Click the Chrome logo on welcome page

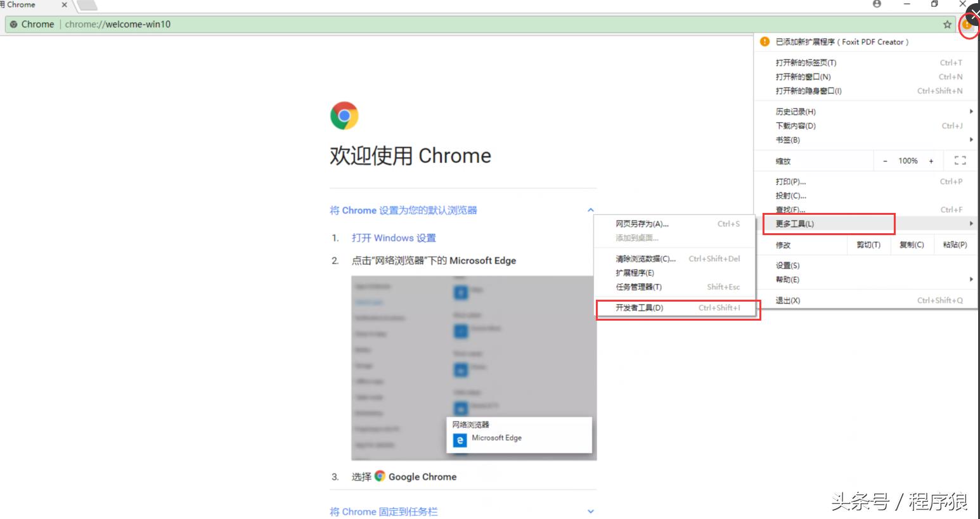(x=344, y=115)
